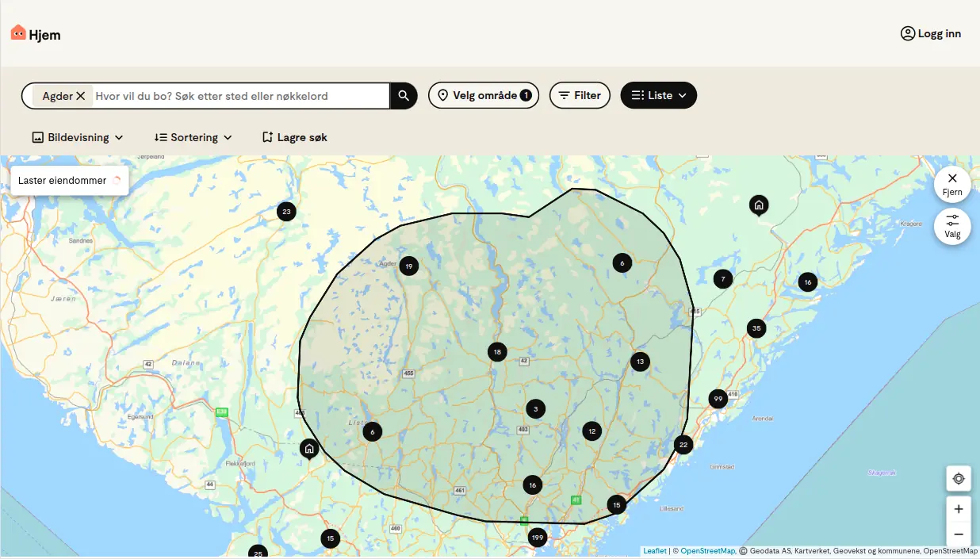Zoom out using the minus icon
The image size is (980, 559).
click(x=959, y=534)
